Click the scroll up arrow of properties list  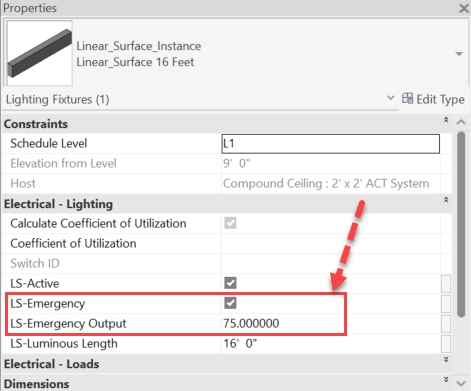(461, 122)
